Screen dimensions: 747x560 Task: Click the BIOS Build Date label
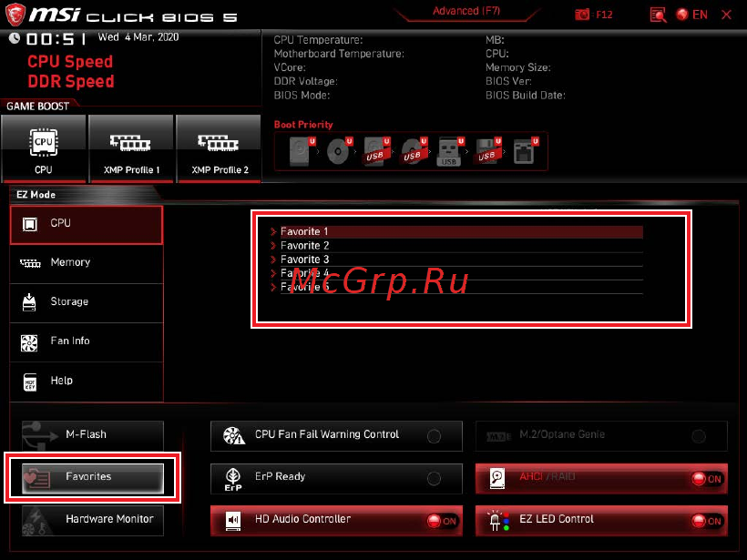(x=526, y=96)
